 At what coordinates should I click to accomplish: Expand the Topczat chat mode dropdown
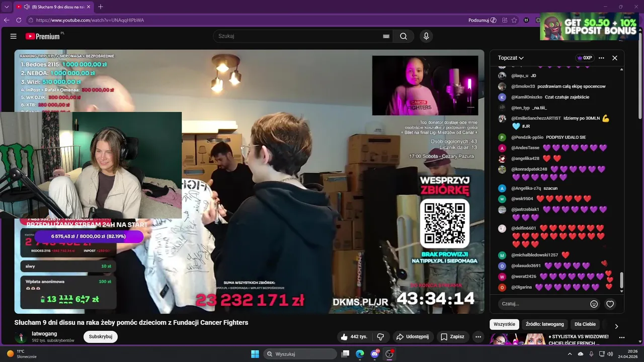(511, 58)
